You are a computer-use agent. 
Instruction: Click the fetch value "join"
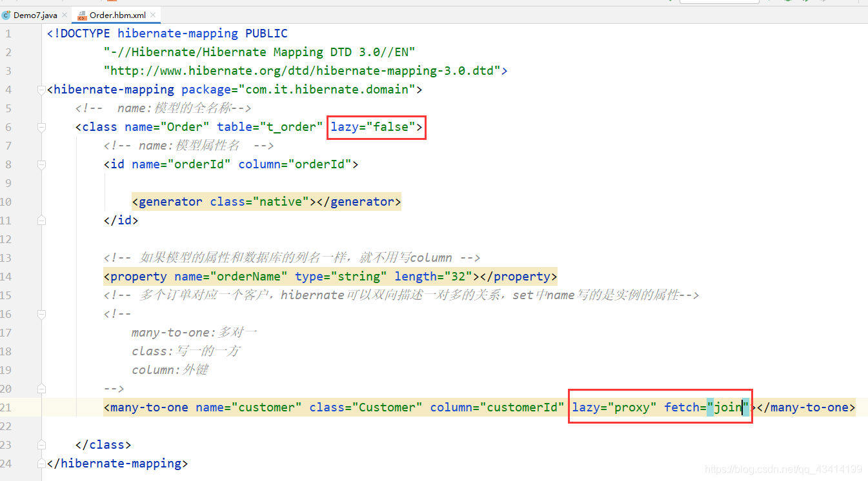[x=728, y=407]
